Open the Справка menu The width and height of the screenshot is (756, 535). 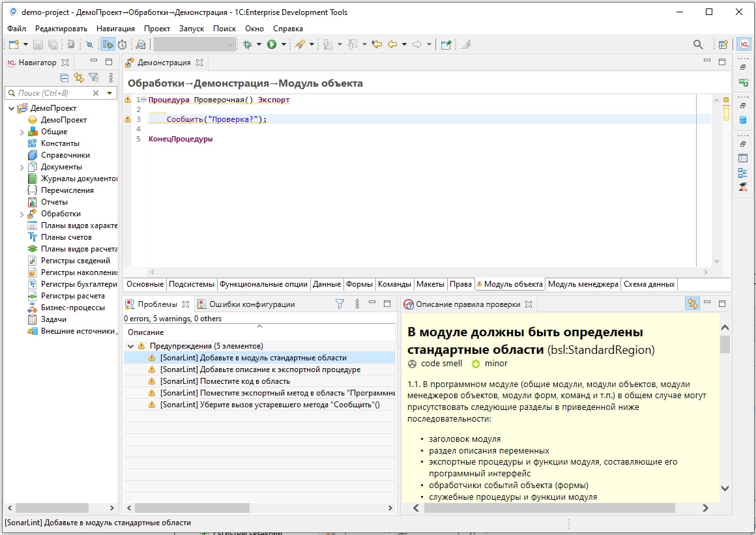tap(288, 29)
